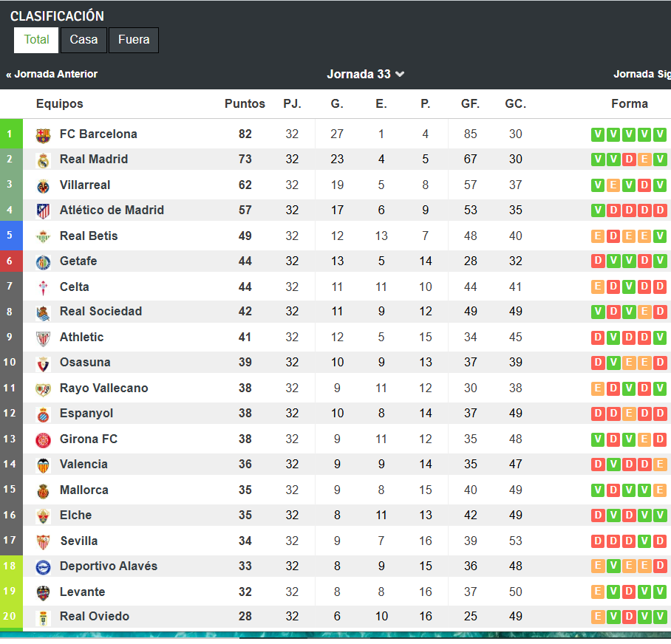Click the Villarreal team crest

pos(44,186)
